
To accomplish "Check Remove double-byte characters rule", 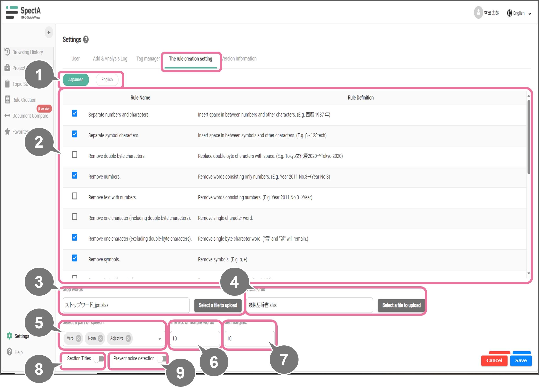I will [x=75, y=155].
